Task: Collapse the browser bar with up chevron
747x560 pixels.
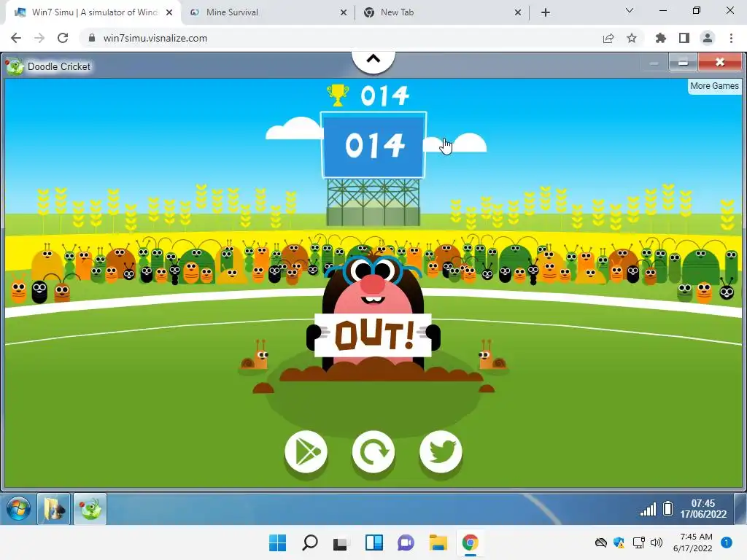Action: tap(373, 59)
